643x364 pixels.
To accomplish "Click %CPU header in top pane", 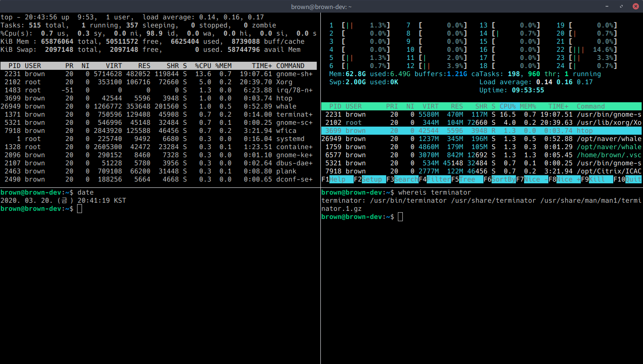I will pos(203,66).
